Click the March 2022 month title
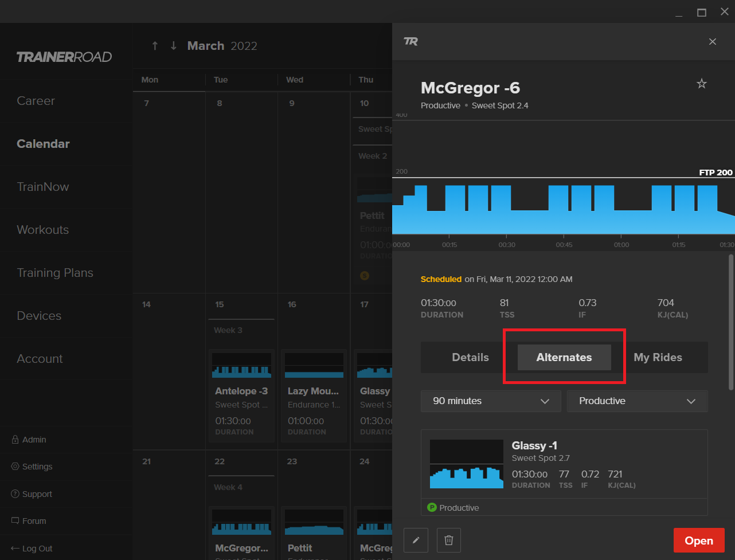 click(222, 46)
